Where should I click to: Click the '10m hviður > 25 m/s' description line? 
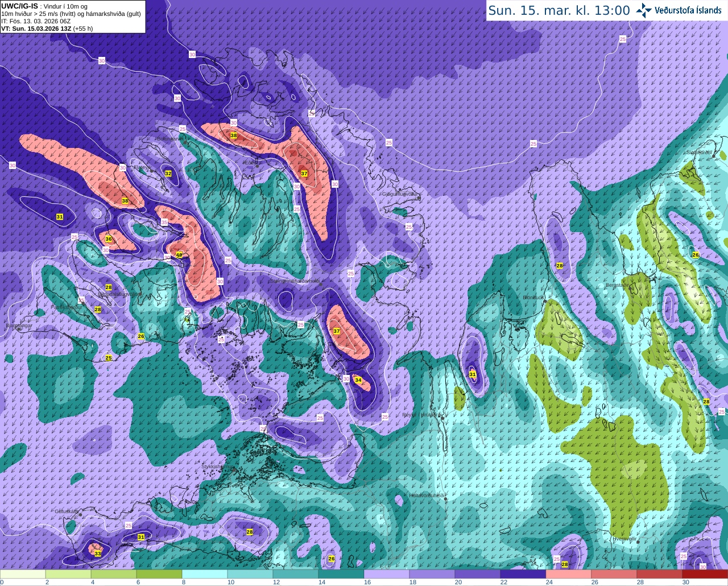click(x=71, y=14)
